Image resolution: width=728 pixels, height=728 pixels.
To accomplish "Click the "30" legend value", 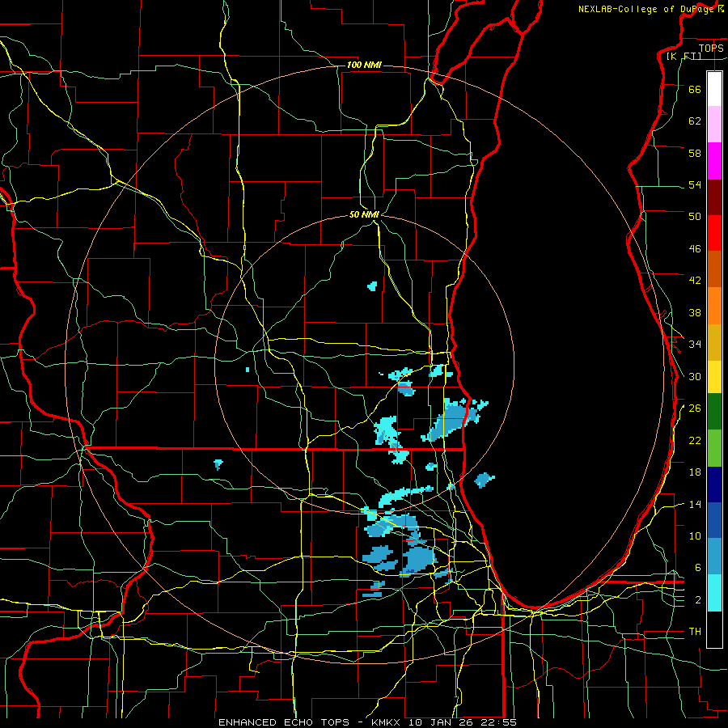I will (695, 376).
